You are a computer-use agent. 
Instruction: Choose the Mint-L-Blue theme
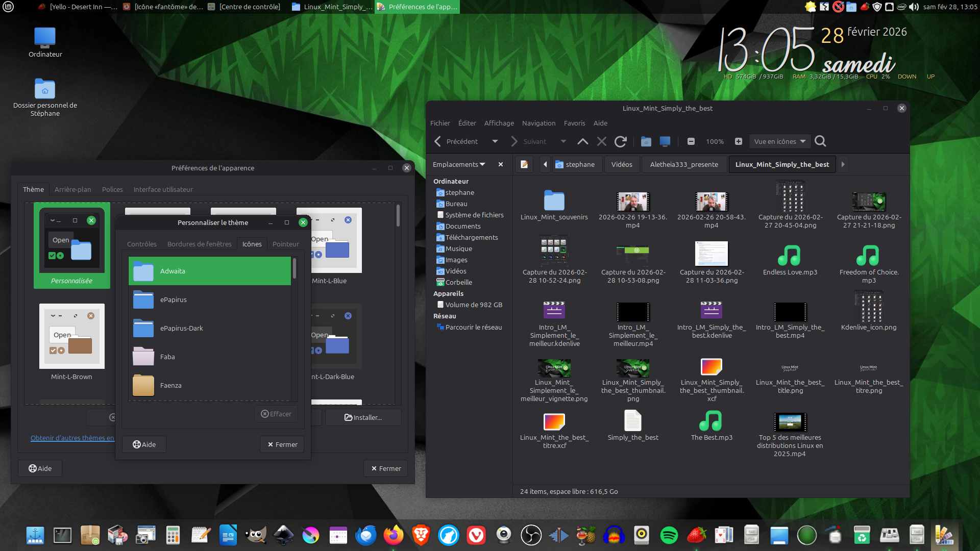tap(329, 246)
